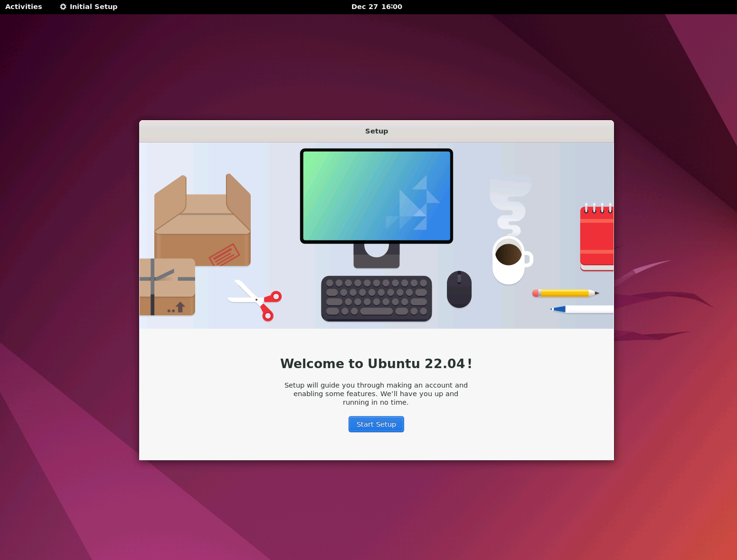Click the paragraph starting 'Setup will guide you'
Screen dimensions: 737x560
[x=376, y=394]
